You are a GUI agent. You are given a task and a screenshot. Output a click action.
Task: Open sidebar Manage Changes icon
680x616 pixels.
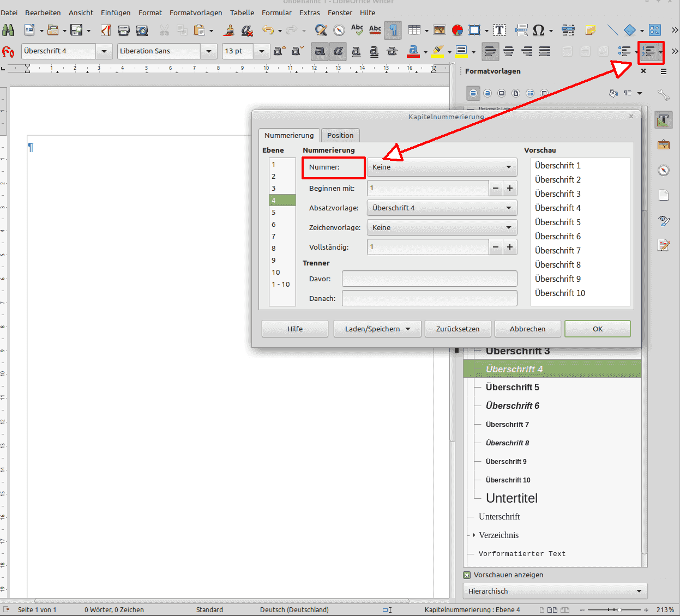[664, 245]
